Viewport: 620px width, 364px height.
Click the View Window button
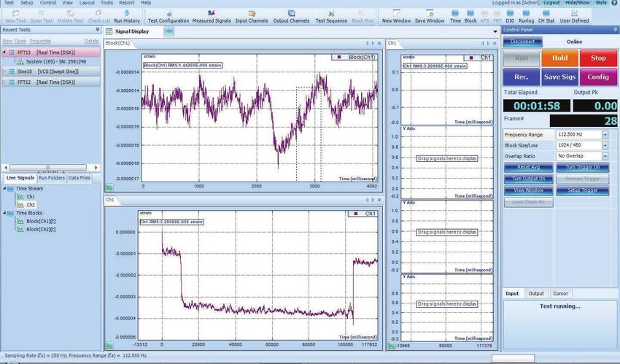[x=529, y=190]
